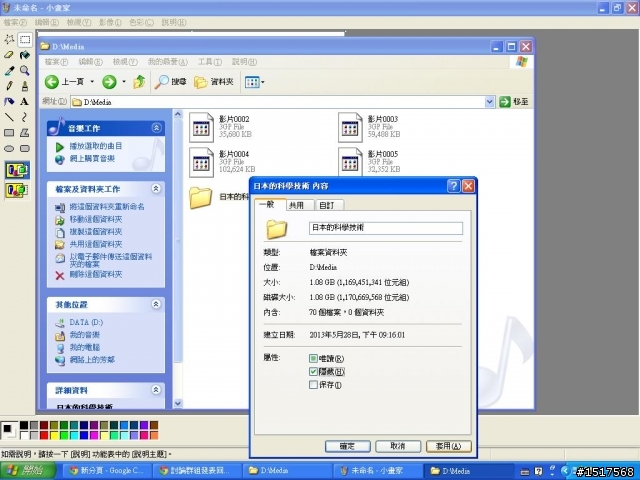
Task: Select the Free-Form Select tool in Paint
Action: click(9, 39)
